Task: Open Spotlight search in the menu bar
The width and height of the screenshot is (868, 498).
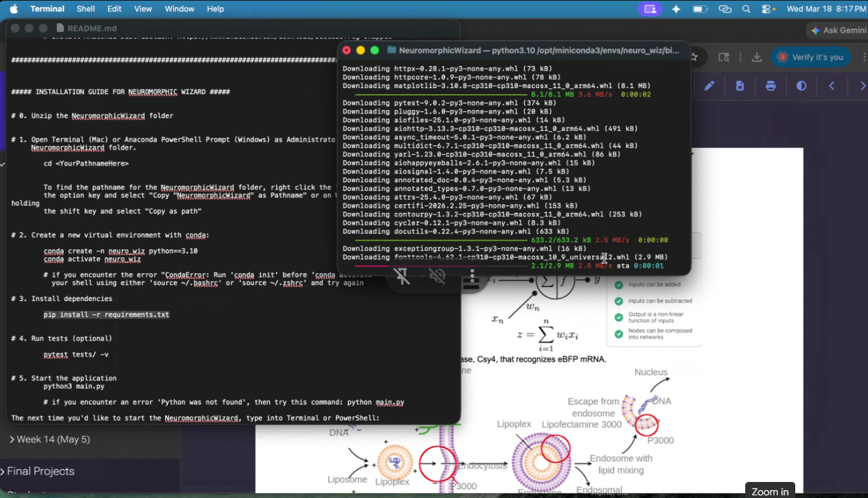Action: coord(747,9)
